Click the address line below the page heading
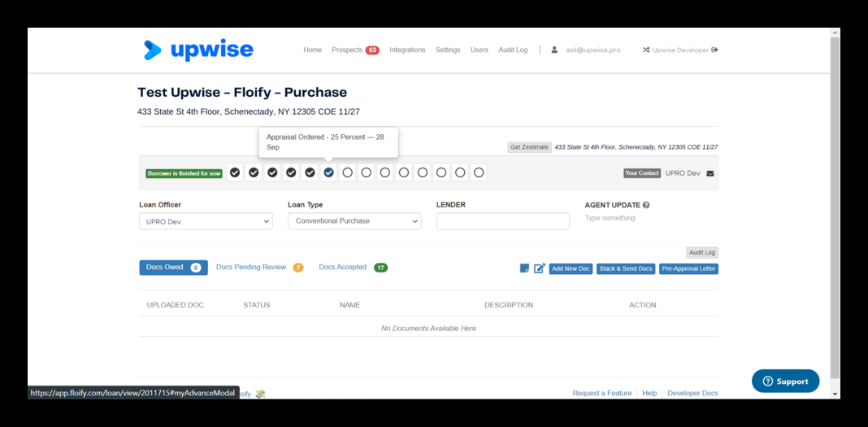The height and width of the screenshot is (427, 868). (249, 112)
